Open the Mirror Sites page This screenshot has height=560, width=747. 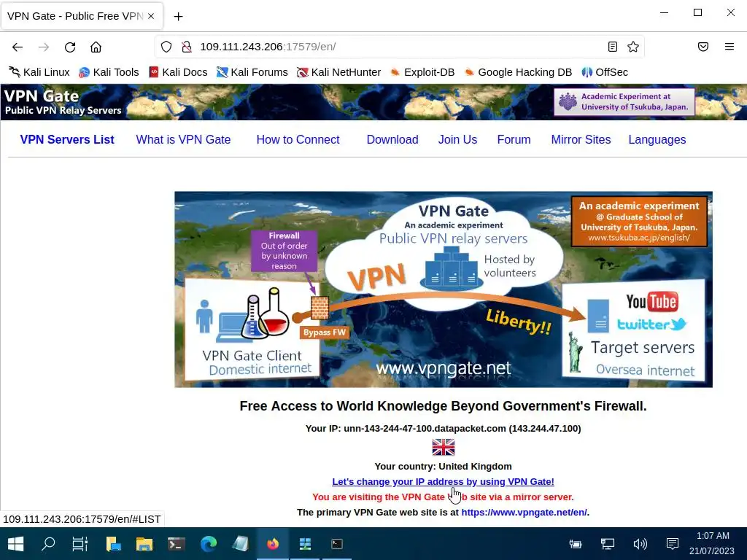point(581,139)
